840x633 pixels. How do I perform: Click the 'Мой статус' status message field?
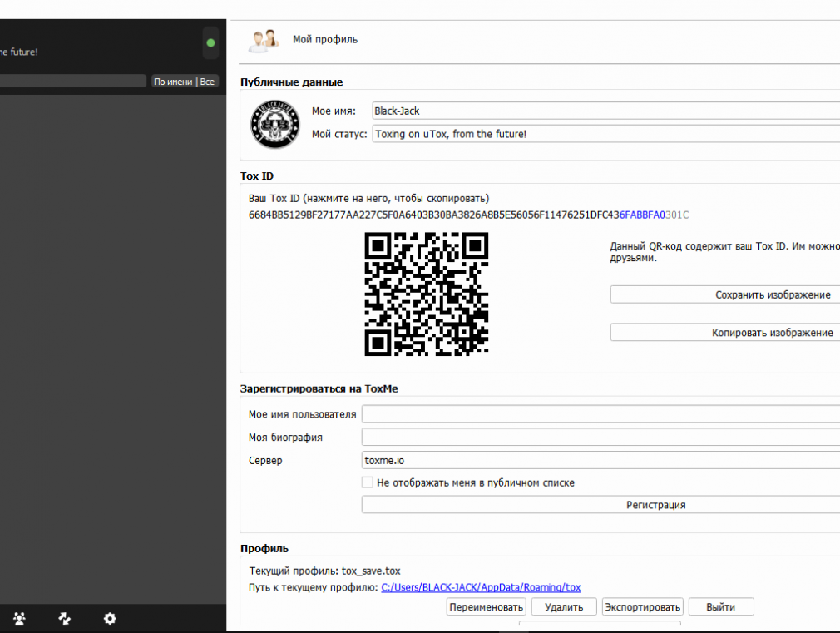606,134
